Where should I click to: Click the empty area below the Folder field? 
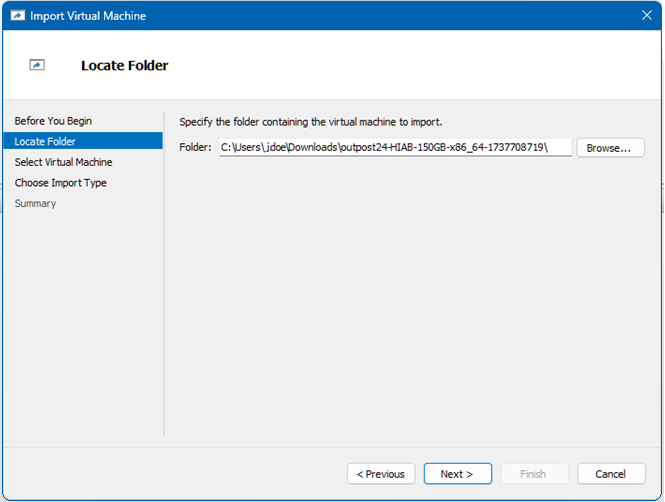coord(410,300)
